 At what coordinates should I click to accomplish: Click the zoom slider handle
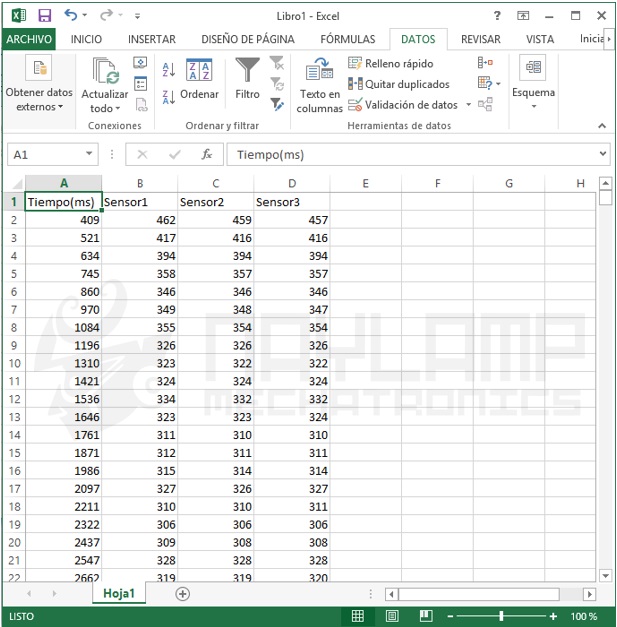click(501, 616)
